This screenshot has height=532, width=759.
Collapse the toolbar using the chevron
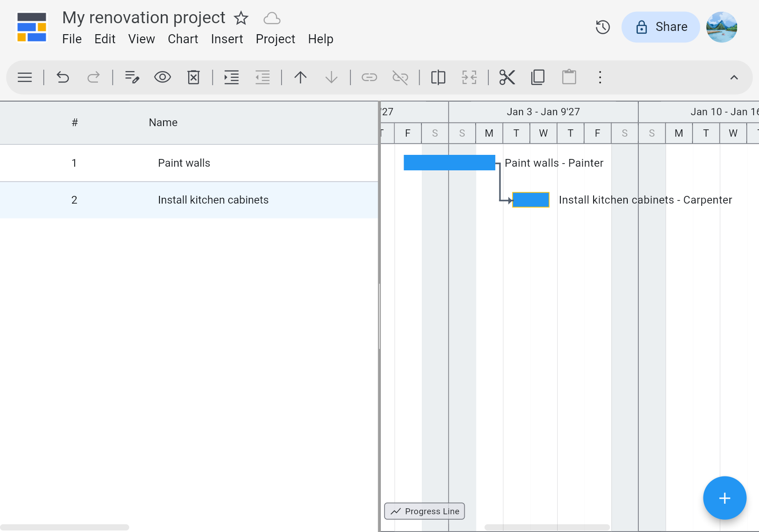coord(734,77)
